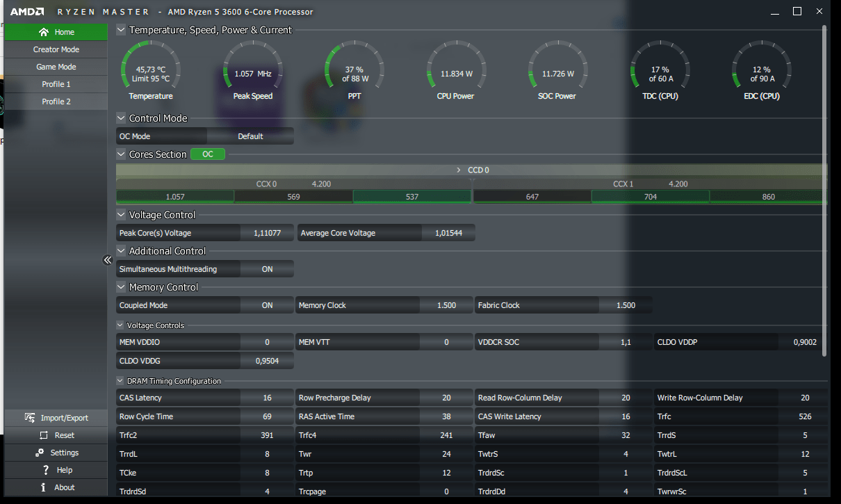Click the Settings gear icon

coord(39,453)
